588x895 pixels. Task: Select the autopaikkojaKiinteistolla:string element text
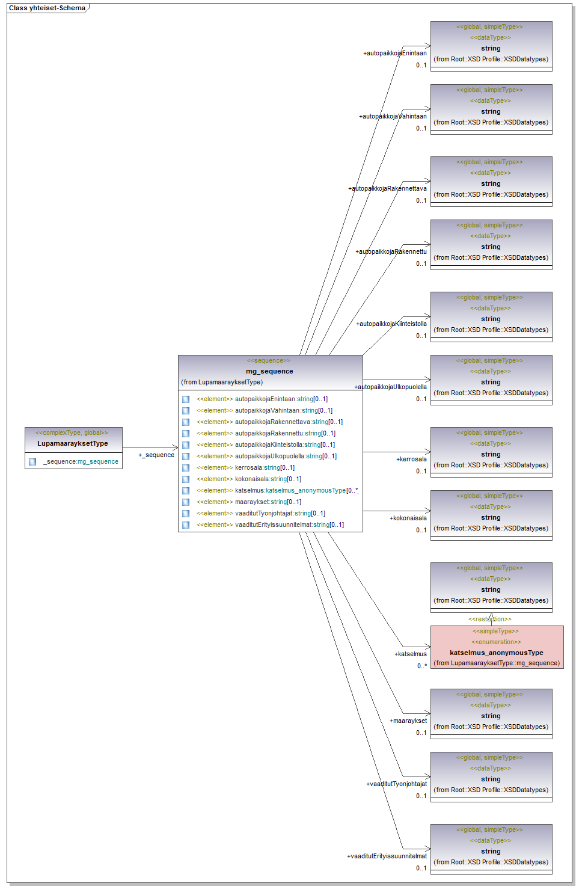284,445
